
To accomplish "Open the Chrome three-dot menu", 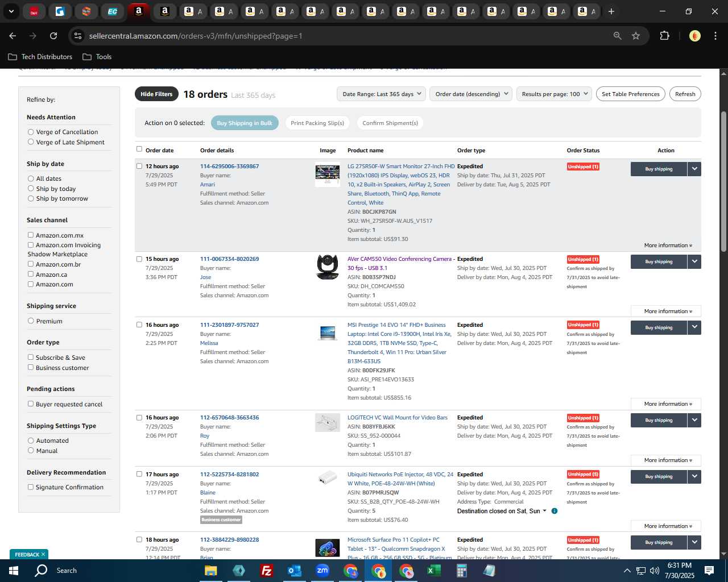I will (x=715, y=36).
